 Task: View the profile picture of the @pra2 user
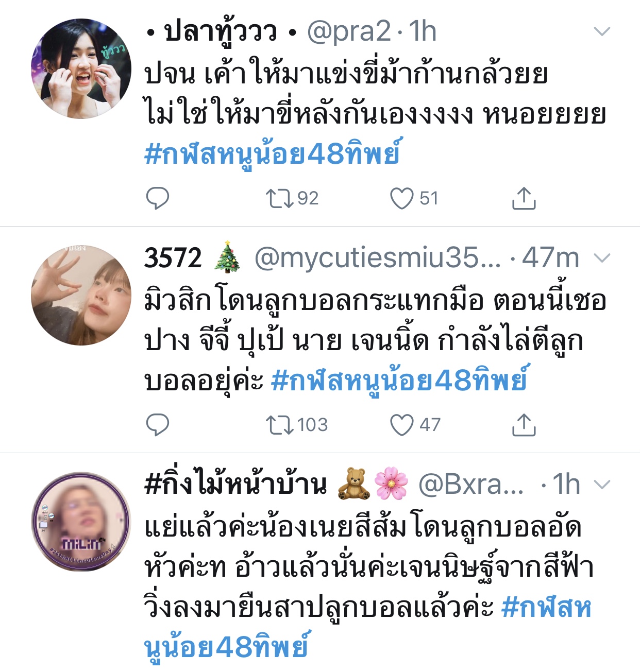(x=81, y=68)
